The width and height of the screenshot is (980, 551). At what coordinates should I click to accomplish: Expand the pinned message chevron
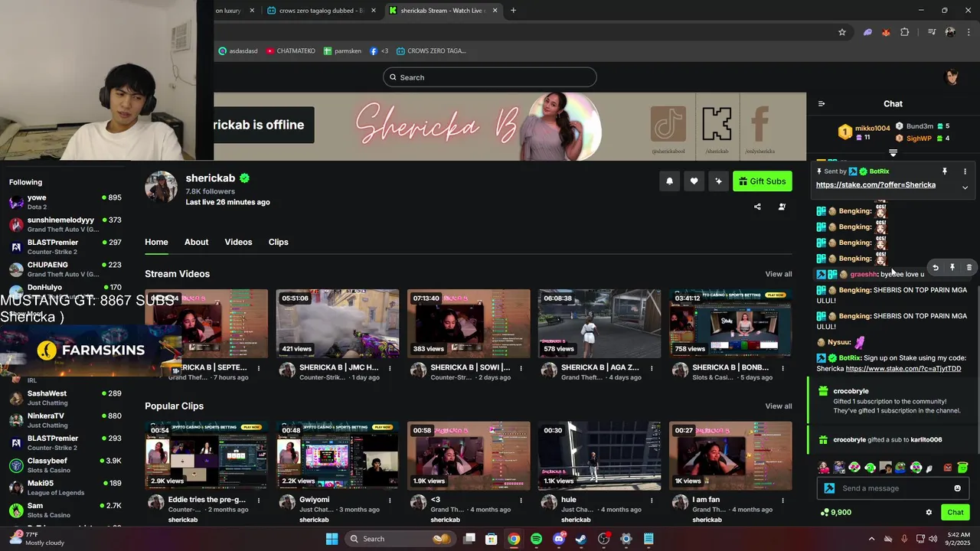coord(965,187)
